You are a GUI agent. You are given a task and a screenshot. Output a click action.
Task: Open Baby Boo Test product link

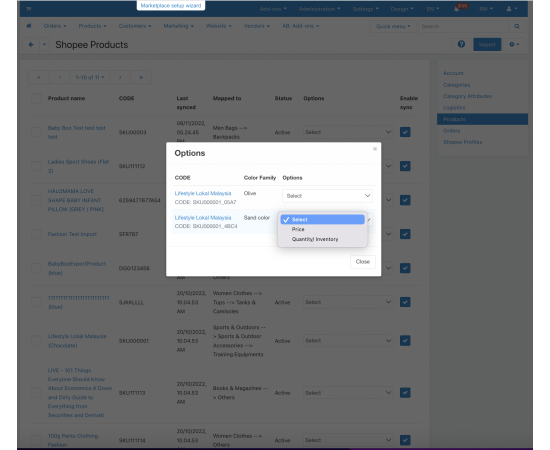(76, 132)
